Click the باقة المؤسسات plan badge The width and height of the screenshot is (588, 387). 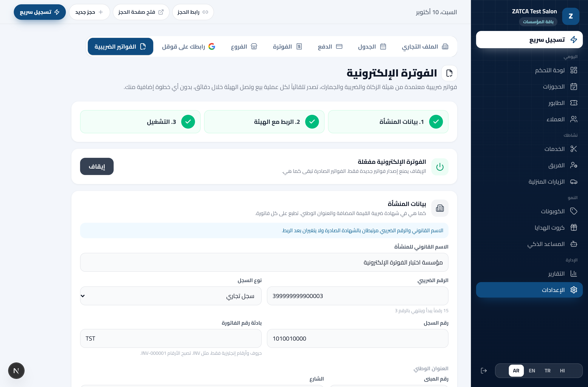click(538, 22)
